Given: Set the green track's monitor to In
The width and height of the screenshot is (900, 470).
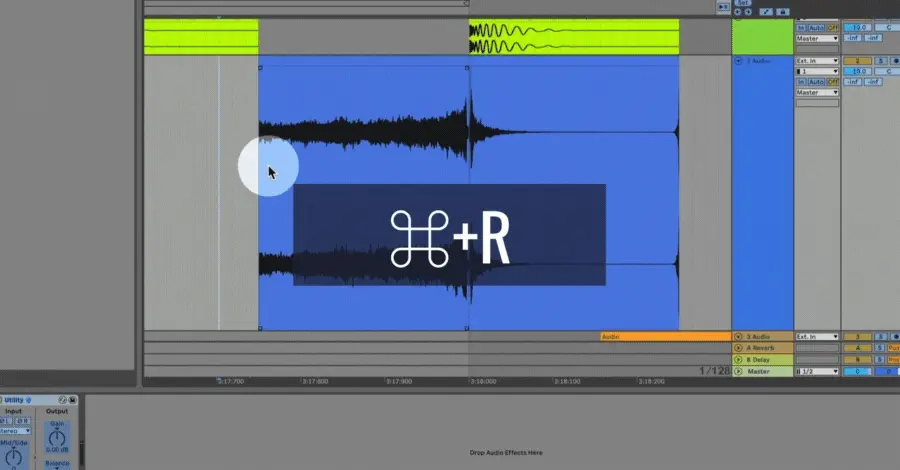Looking at the screenshot, I should point(801,28).
